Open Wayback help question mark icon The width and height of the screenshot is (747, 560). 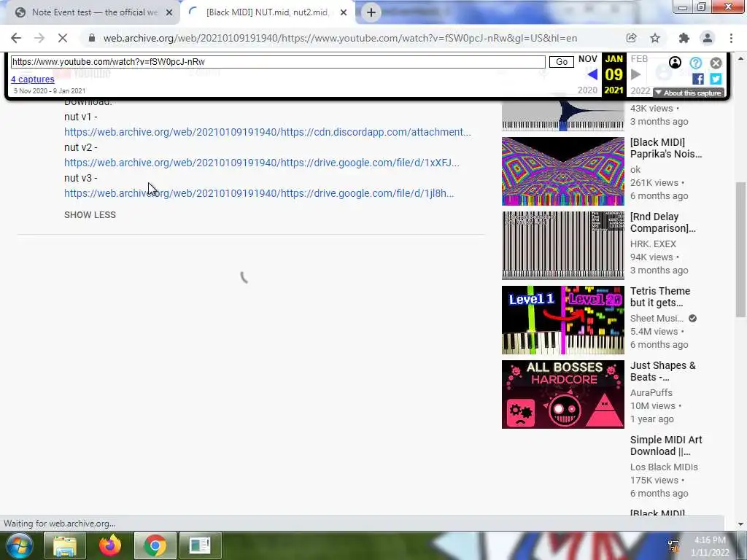click(695, 63)
